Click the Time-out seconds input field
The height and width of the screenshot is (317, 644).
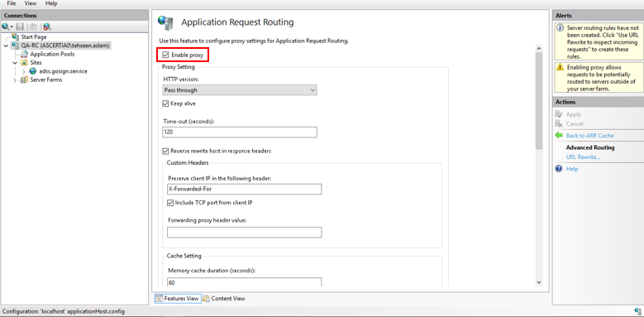[x=240, y=132]
